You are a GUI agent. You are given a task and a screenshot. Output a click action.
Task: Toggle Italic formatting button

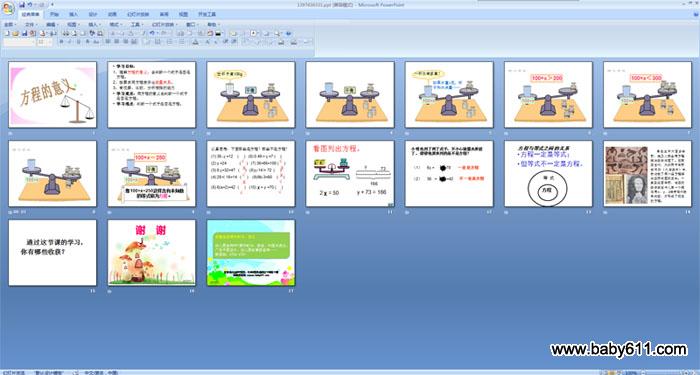point(70,42)
